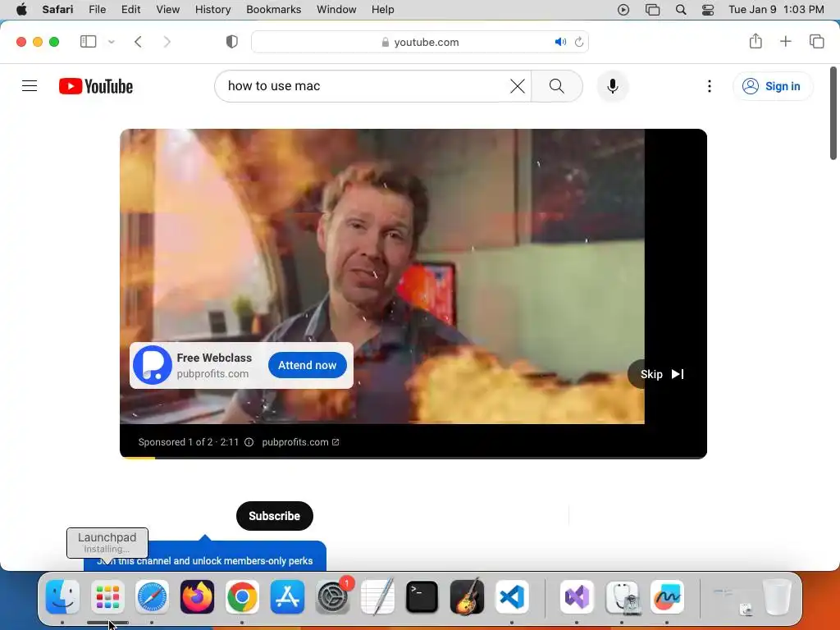This screenshot has height=630, width=840.
Task: Go forward one page in Safari
Action: (x=167, y=42)
